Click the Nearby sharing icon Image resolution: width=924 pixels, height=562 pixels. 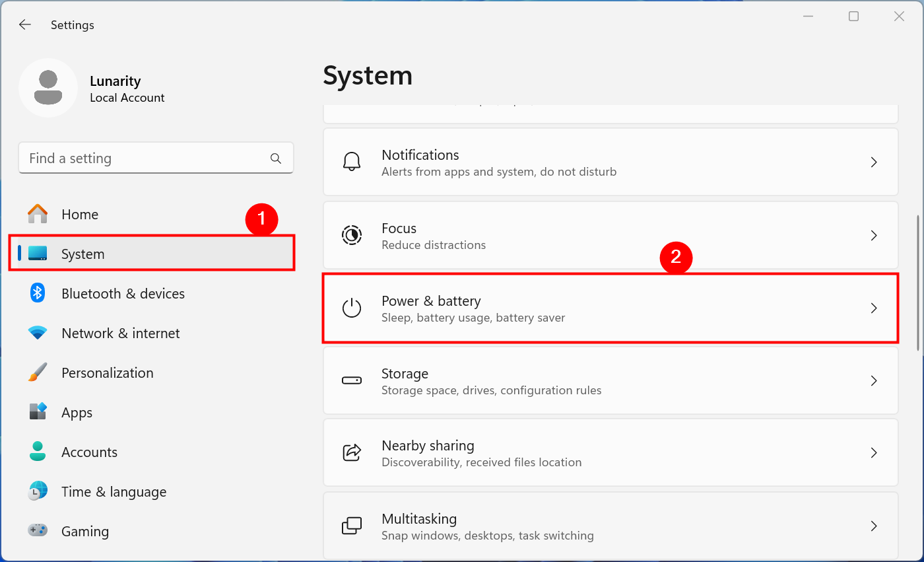pyautogui.click(x=352, y=453)
